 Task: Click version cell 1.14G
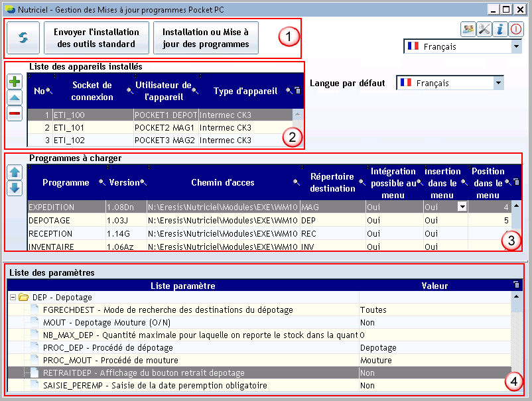click(126, 233)
